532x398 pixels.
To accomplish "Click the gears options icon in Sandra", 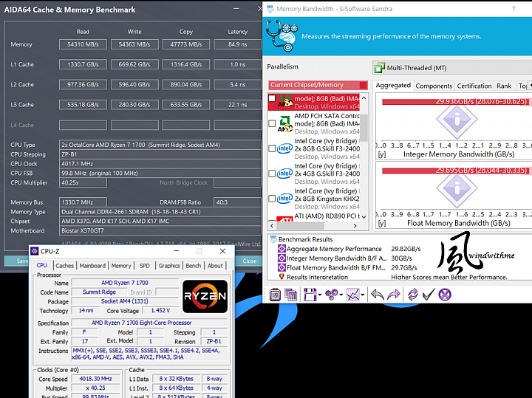I will [332, 295].
